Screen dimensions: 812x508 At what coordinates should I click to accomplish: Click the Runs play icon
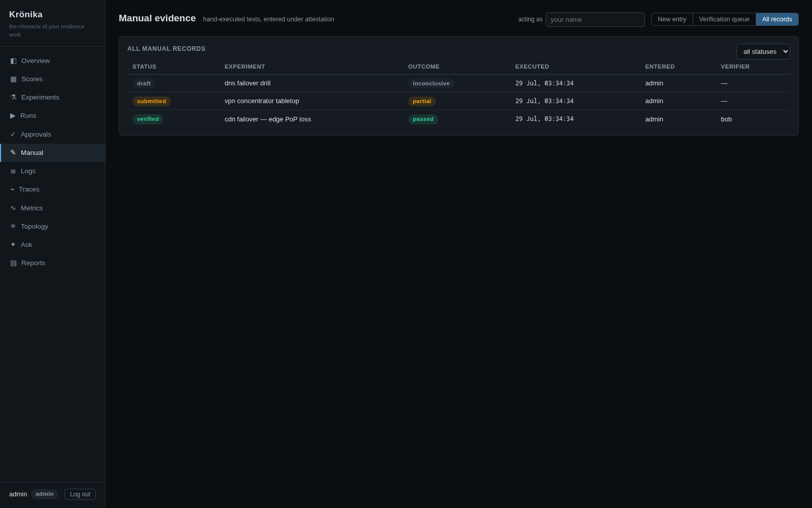(x=13, y=116)
